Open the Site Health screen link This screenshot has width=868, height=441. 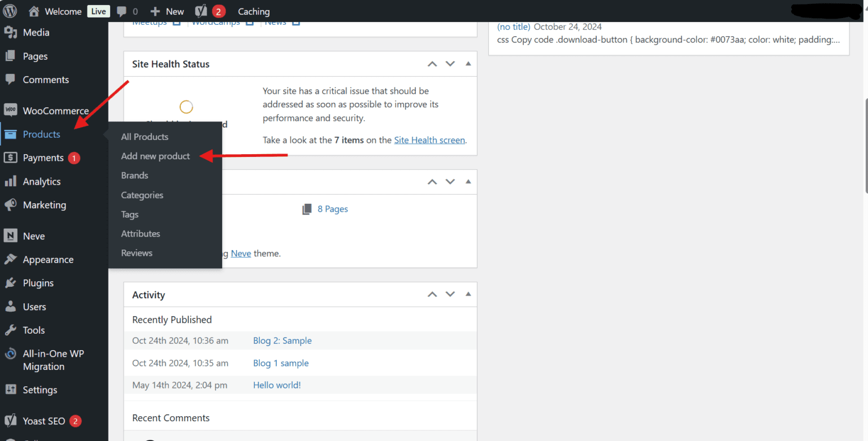[429, 139]
